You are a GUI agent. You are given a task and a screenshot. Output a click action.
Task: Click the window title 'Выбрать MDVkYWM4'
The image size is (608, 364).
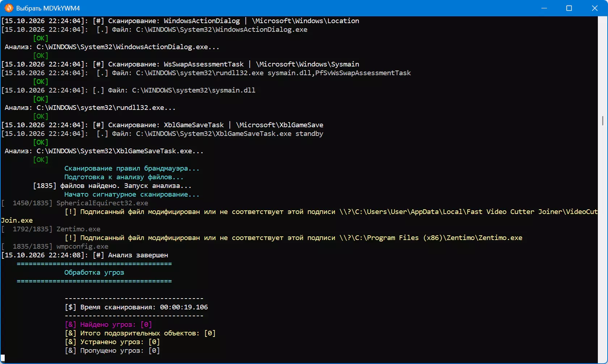[48, 8]
